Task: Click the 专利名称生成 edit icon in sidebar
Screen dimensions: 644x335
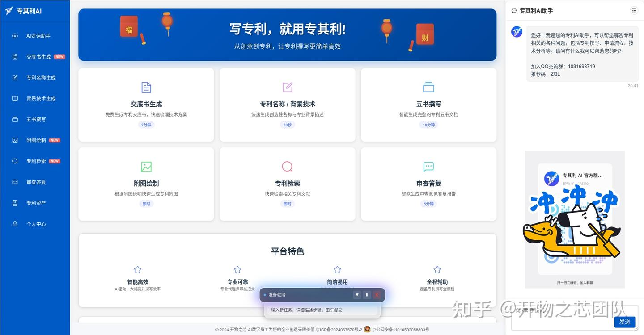Action: click(15, 78)
